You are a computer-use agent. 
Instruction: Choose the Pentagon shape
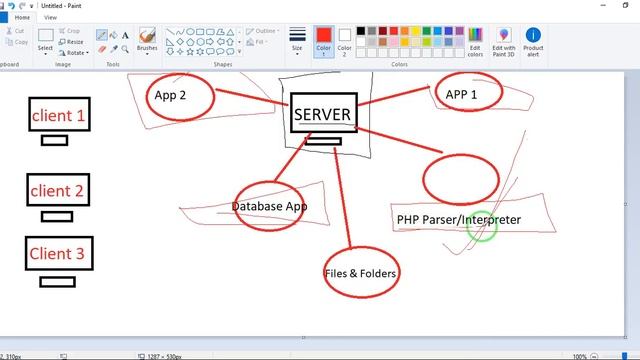[x=190, y=42]
